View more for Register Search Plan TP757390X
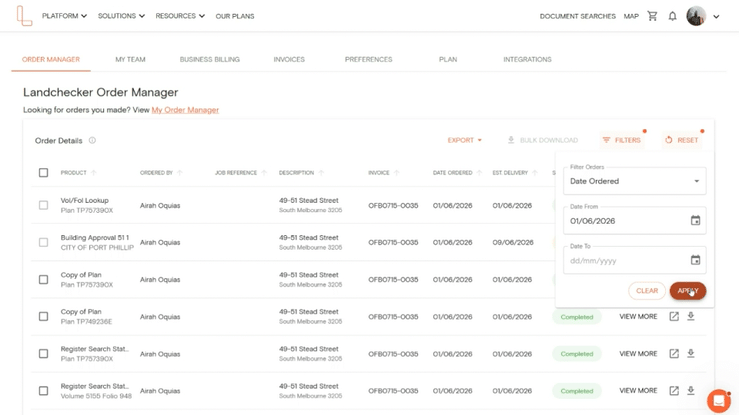This screenshot has width=739, height=415. coord(638,354)
